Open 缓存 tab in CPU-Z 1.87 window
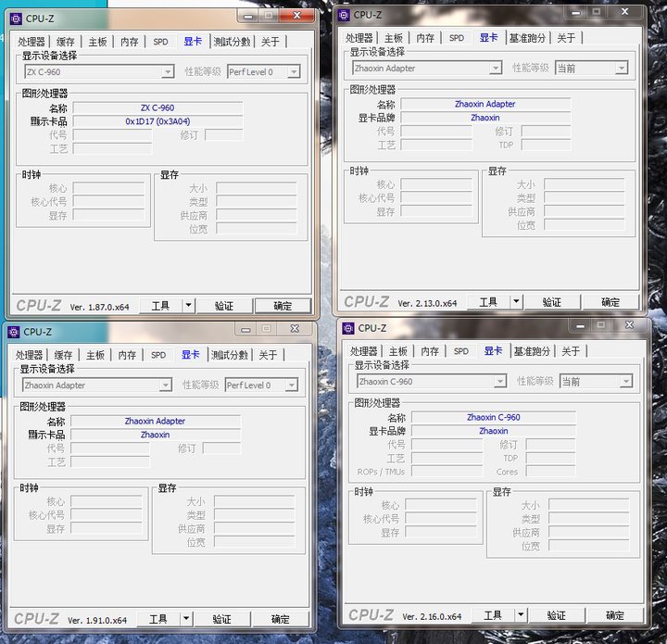This screenshot has width=667, height=644. click(66, 42)
